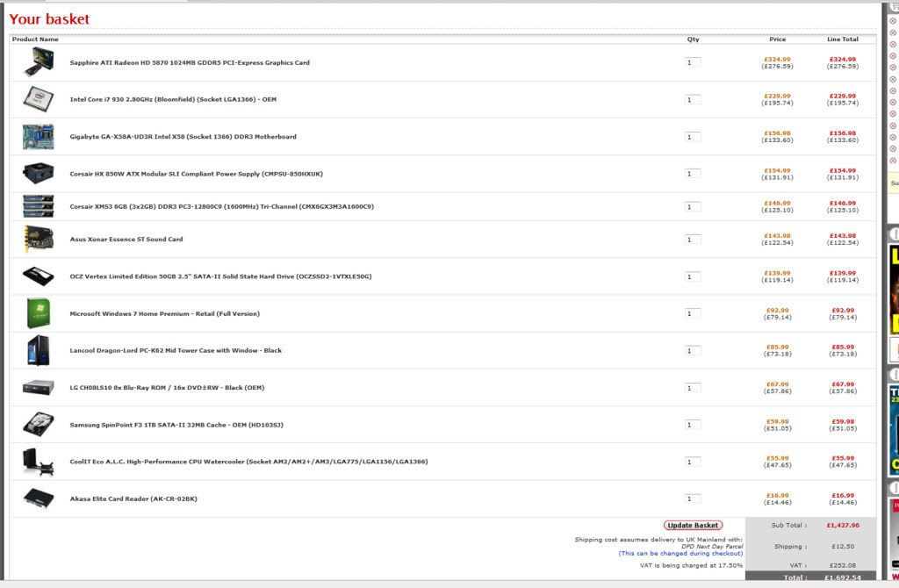The width and height of the screenshot is (899, 588).
Task: Click the VAT amount £252.08
Action: pos(843,565)
